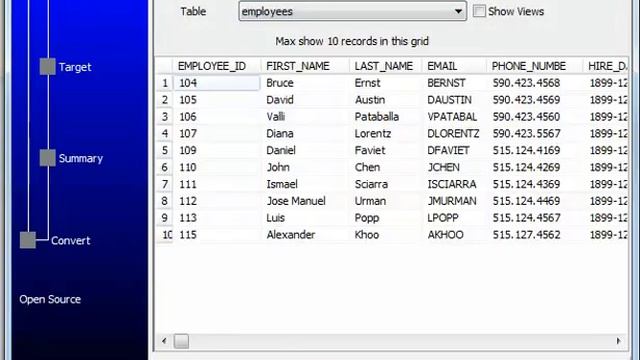
Task: Select the first name cell Luis
Action: [305, 218]
